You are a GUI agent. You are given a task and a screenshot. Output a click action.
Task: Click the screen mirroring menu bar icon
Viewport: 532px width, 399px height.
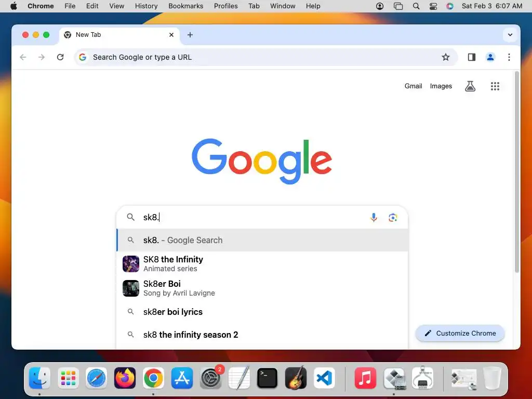click(x=398, y=6)
